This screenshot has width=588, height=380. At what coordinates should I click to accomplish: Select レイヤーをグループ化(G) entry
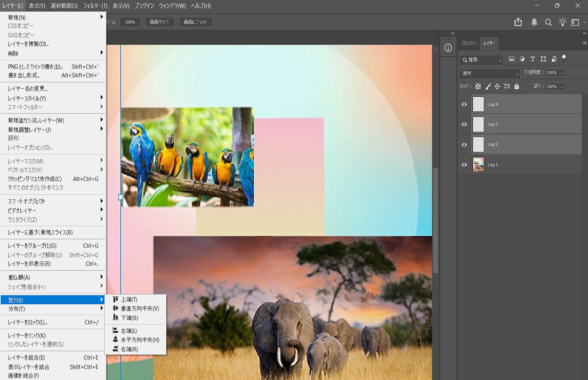click(53, 246)
